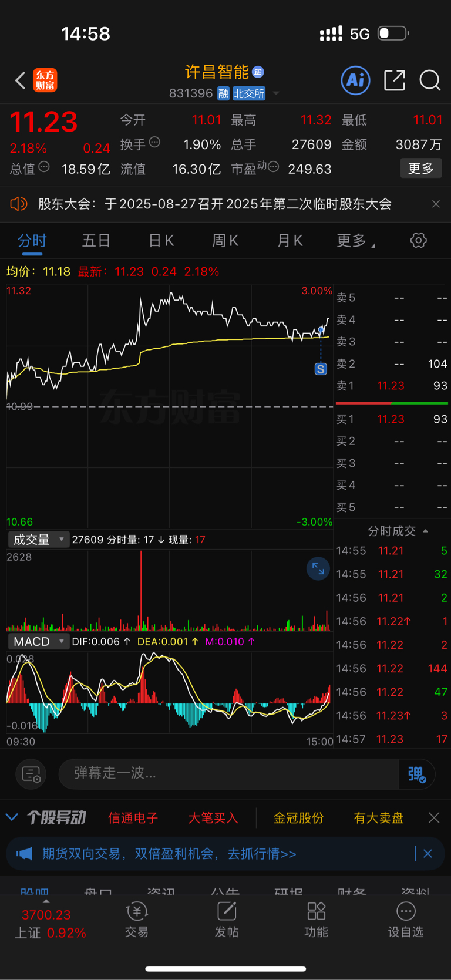Tap the 均价 11.18 label
451x980 pixels.
coord(38,271)
